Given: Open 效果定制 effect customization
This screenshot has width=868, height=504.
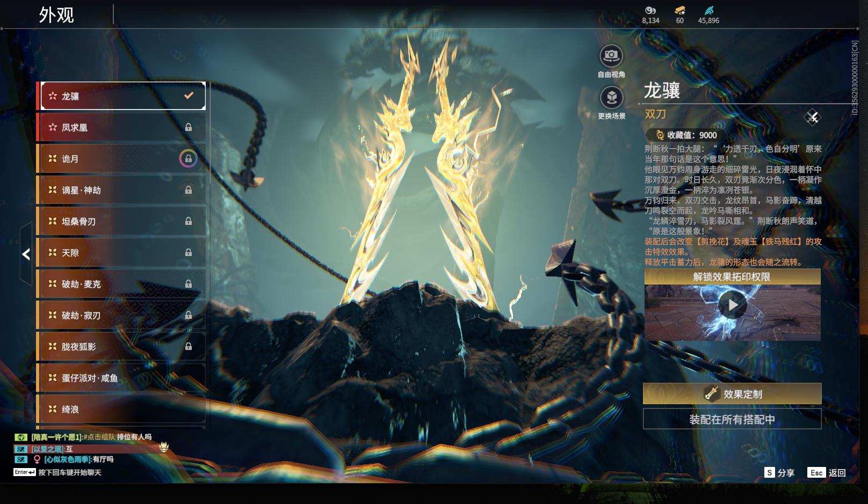Looking at the screenshot, I should tap(732, 393).
